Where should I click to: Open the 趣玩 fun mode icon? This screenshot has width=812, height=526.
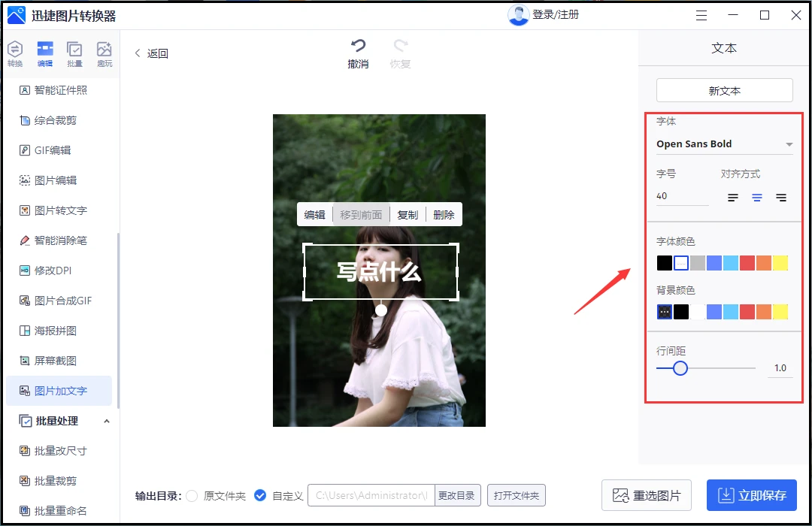(x=105, y=54)
